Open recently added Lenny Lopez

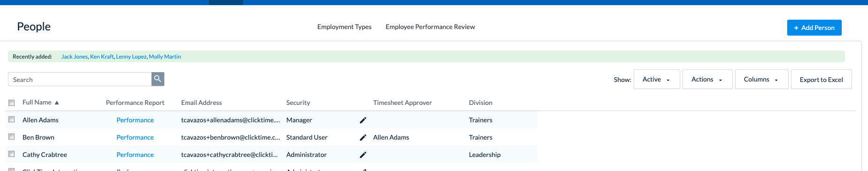131,57
